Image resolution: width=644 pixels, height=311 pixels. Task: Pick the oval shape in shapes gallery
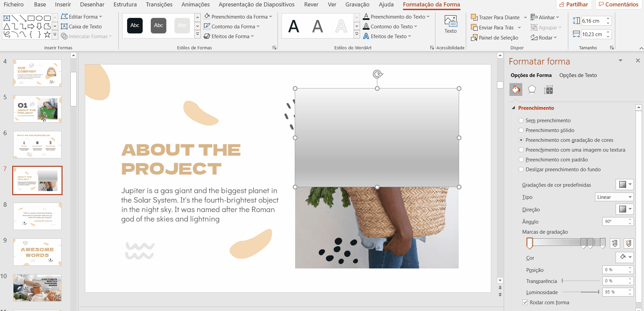(39, 18)
